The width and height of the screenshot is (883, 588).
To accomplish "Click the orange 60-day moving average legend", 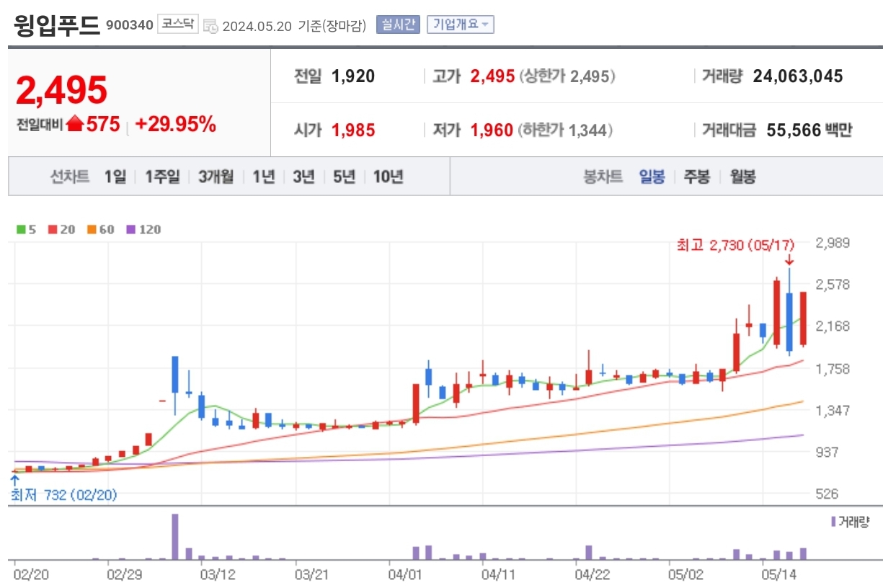I will tap(99, 230).
